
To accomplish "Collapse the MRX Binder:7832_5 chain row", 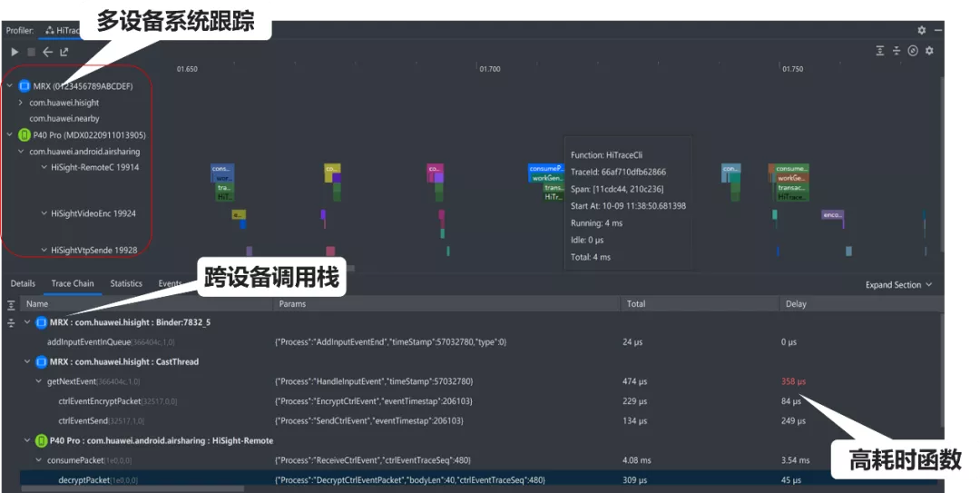I will point(27,322).
